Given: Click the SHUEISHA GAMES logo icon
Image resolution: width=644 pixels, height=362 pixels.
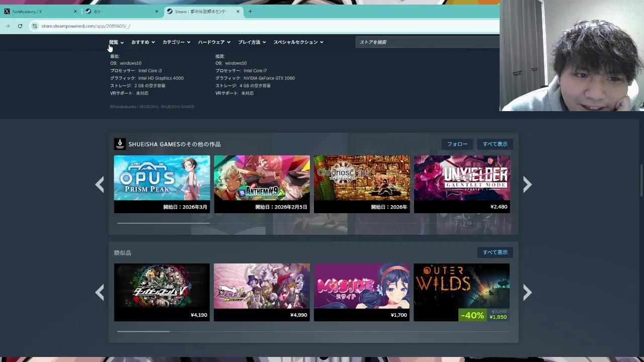Looking at the screenshot, I should [120, 144].
